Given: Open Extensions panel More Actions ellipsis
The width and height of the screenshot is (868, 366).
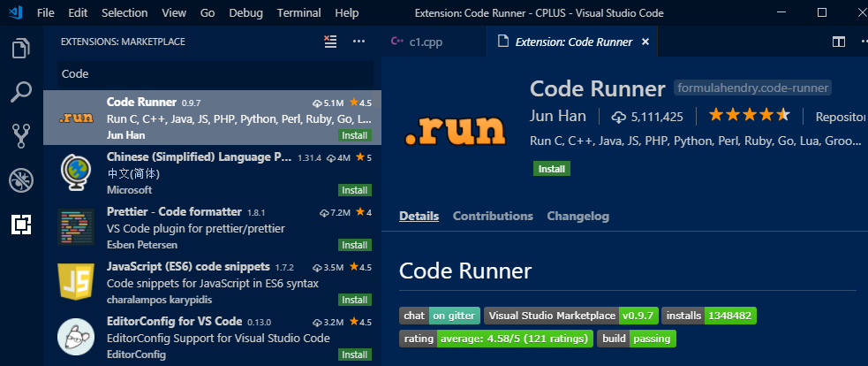Looking at the screenshot, I should [359, 42].
